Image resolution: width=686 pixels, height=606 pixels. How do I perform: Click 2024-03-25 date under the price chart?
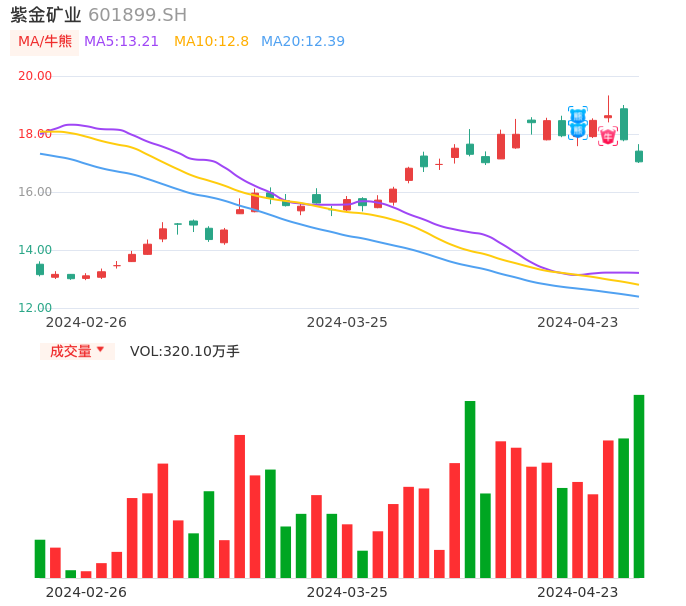[x=347, y=322]
